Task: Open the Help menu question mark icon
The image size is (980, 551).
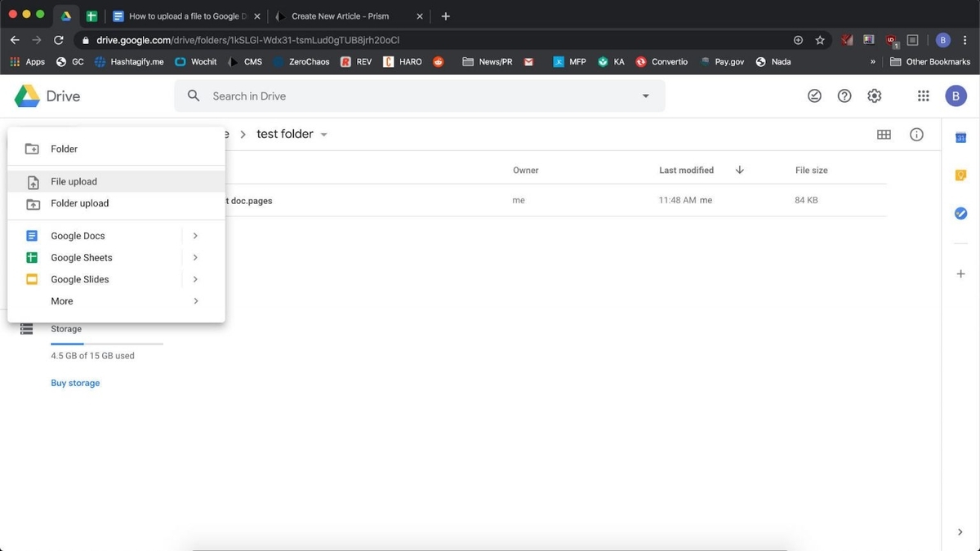Action: pyautogui.click(x=844, y=96)
